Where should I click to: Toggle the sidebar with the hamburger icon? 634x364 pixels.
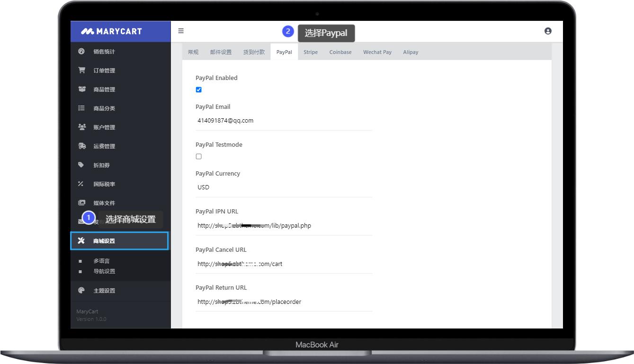point(181,31)
